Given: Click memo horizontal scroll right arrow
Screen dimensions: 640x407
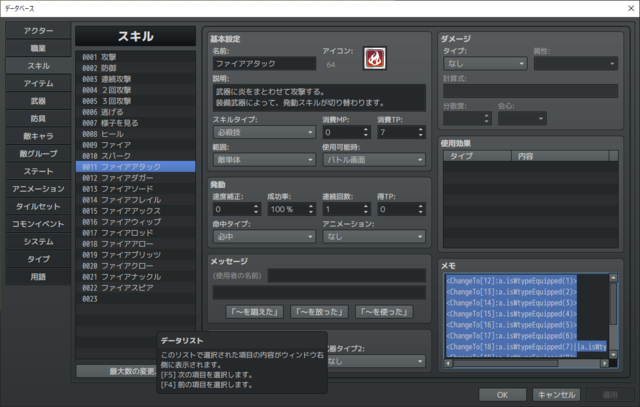Looking at the screenshot, I should pyautogui.click(x=604, y=363).
